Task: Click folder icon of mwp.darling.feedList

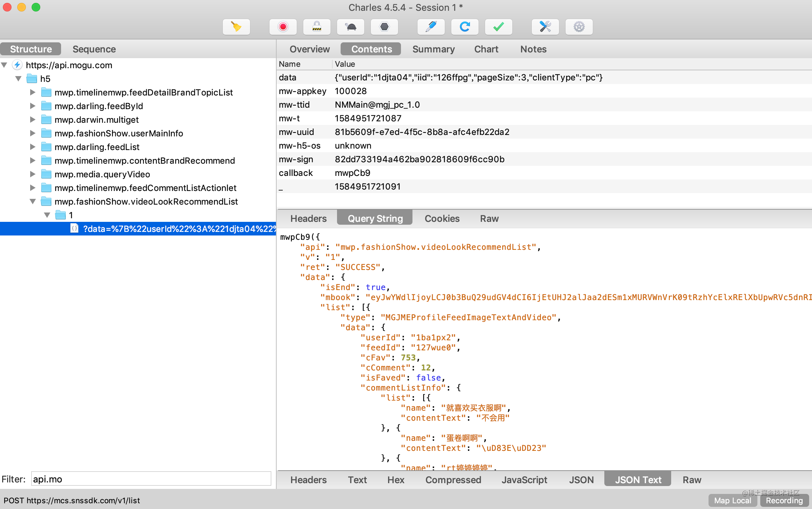Action: coord(46,147)
